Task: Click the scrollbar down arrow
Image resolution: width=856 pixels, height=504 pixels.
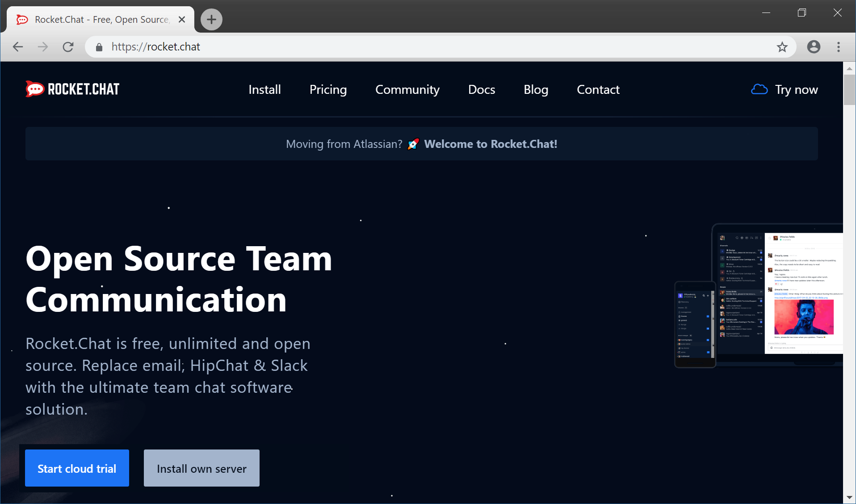Action: [x=849, y=497]
